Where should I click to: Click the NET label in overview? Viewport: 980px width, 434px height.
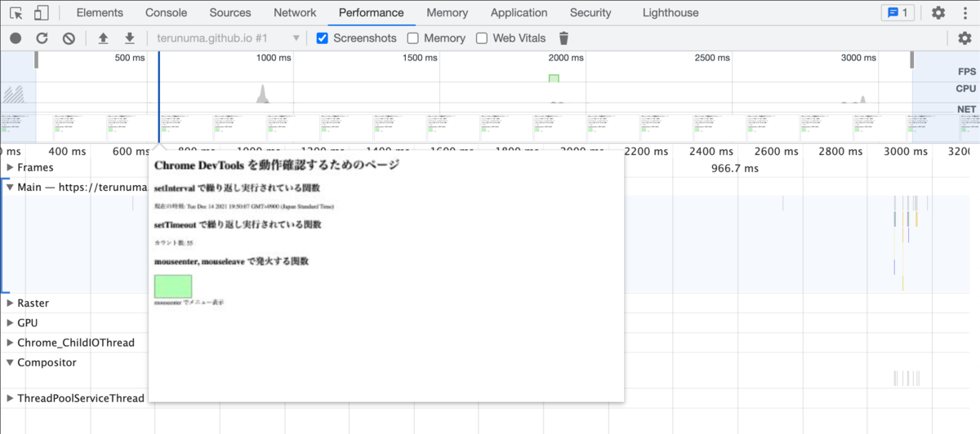[967, 108]
